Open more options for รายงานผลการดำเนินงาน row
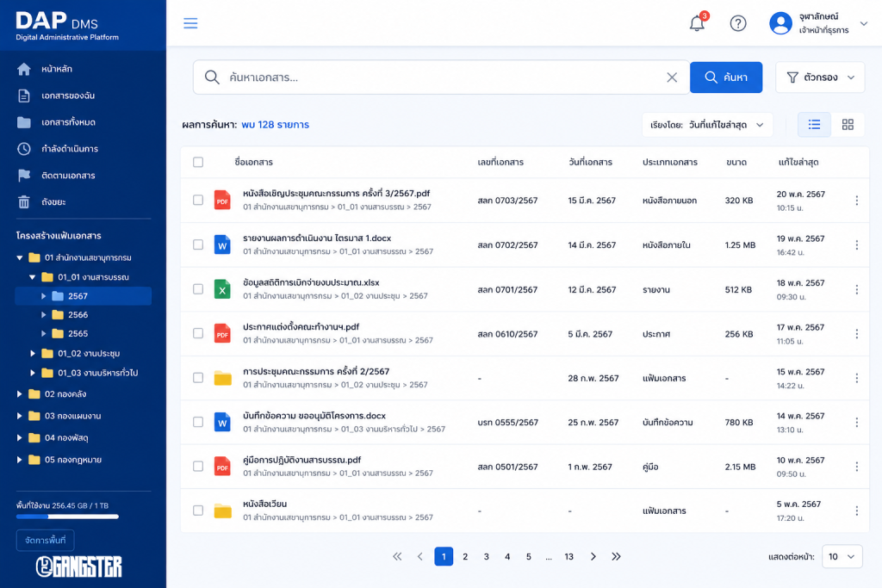 [x=856, y=245]
